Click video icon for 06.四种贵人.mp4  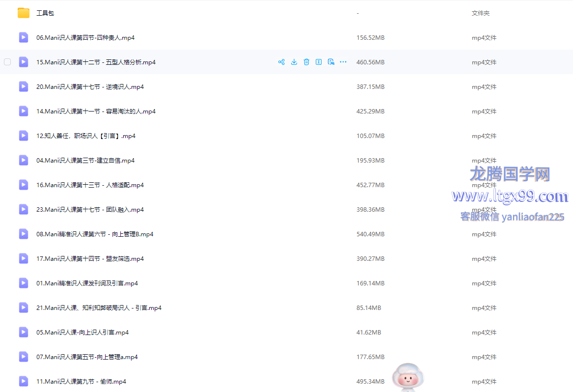pyautogui.click(x=24, y=37)
